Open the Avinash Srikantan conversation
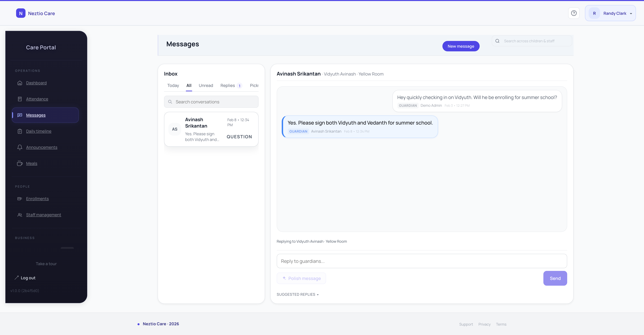Screen dimensions: 644x335 tap(211, 129)
